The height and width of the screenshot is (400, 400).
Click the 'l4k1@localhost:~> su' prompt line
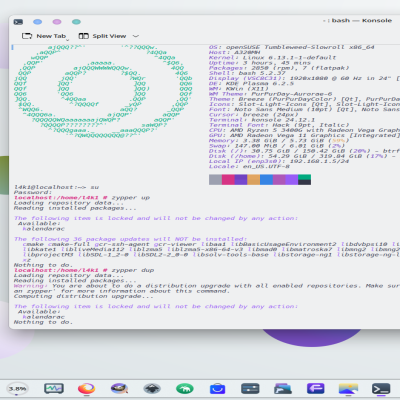[56, 187]
